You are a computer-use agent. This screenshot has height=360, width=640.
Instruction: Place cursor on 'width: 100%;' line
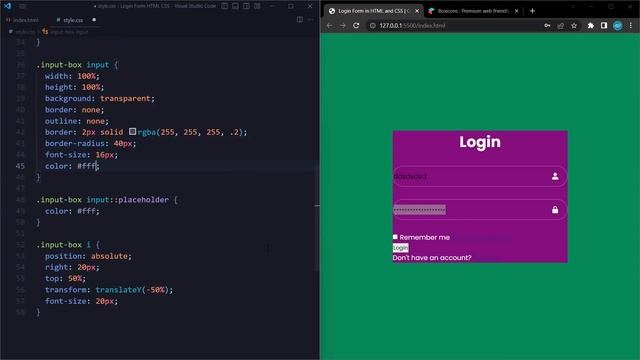[x=72, y=76]
